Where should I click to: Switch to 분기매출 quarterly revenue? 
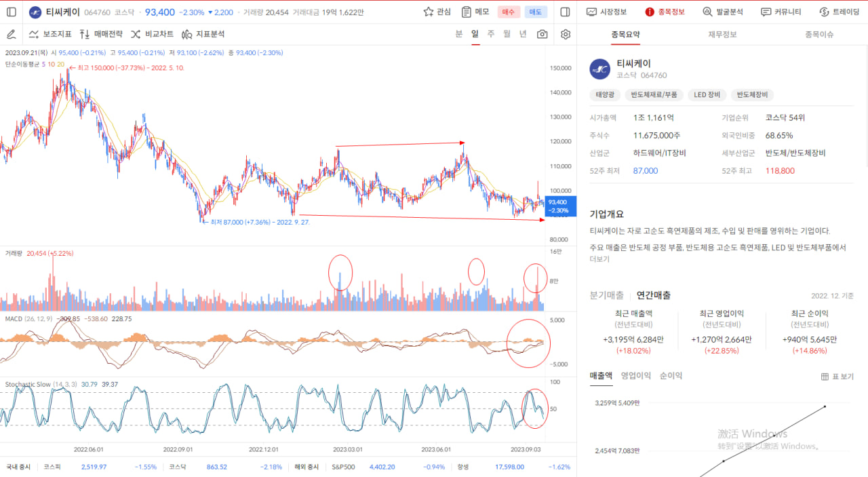(607, 295)
